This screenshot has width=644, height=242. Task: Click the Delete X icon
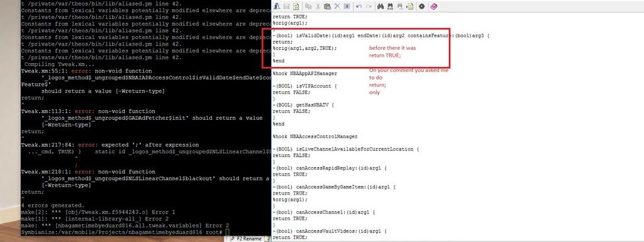(337, 6)
